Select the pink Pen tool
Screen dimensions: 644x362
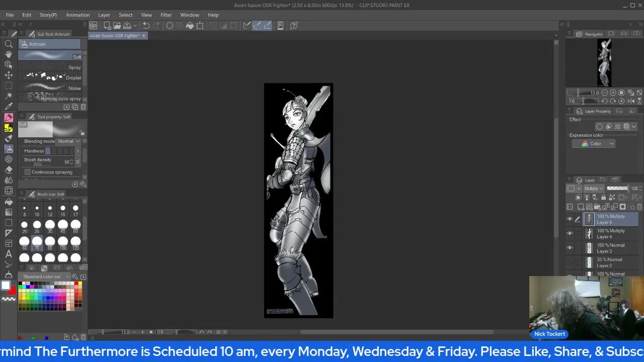point(9,117)
